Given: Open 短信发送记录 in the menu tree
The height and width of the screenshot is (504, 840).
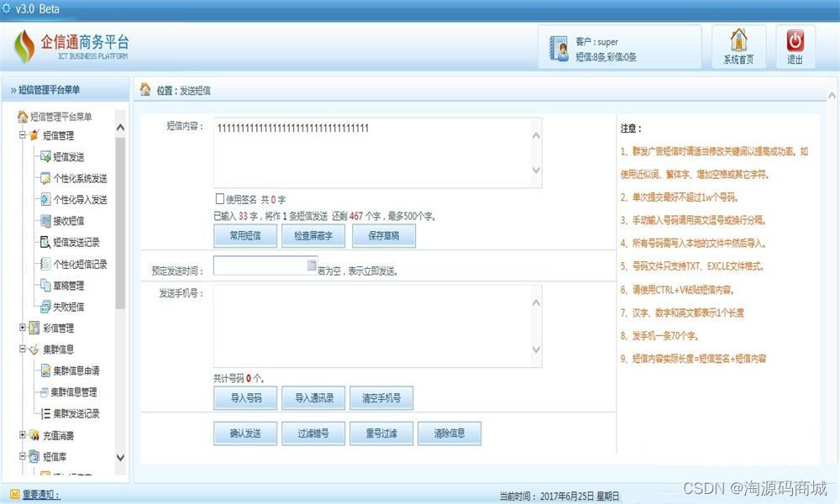Looking at the screenshot, I should click(76, 242).
